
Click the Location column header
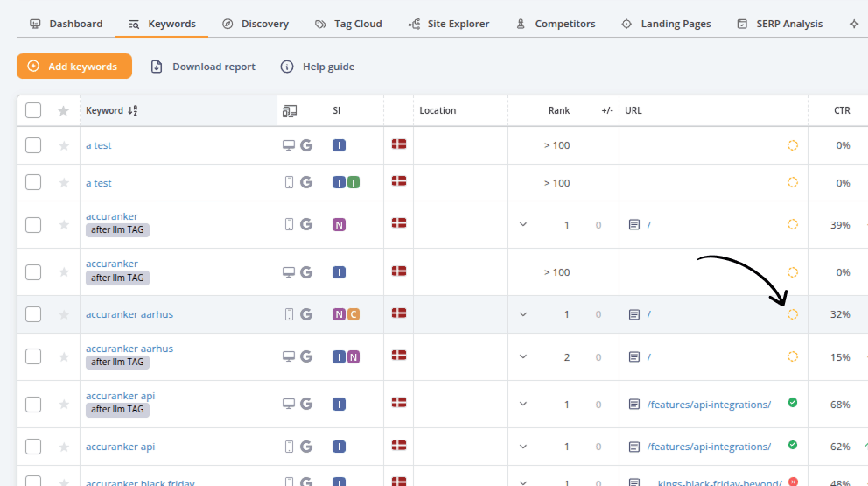click(437, 110)
